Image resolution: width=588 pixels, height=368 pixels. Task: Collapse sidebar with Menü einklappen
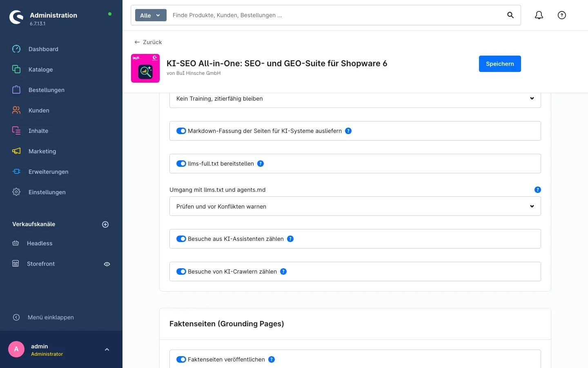pyautogui.click(x=51, y=317)
